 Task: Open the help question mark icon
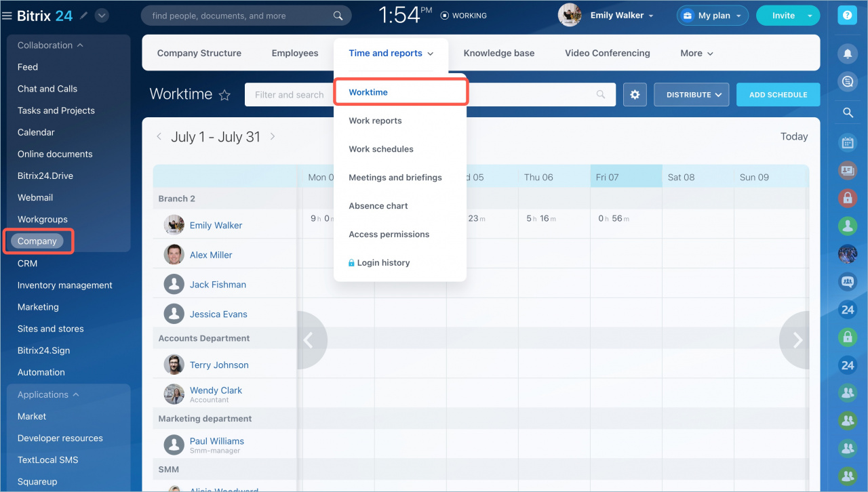coord(847,16)
